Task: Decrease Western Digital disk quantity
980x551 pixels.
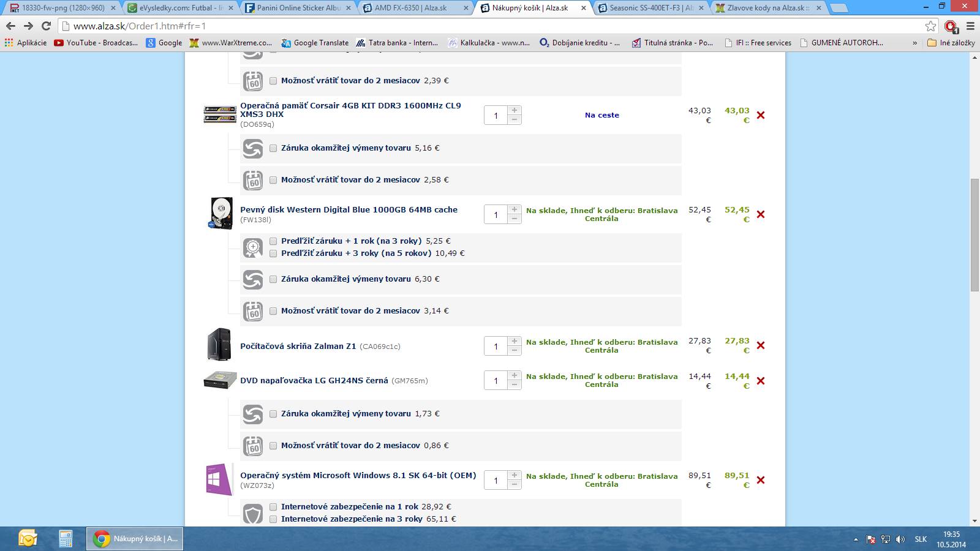Action: coord(514,219)
